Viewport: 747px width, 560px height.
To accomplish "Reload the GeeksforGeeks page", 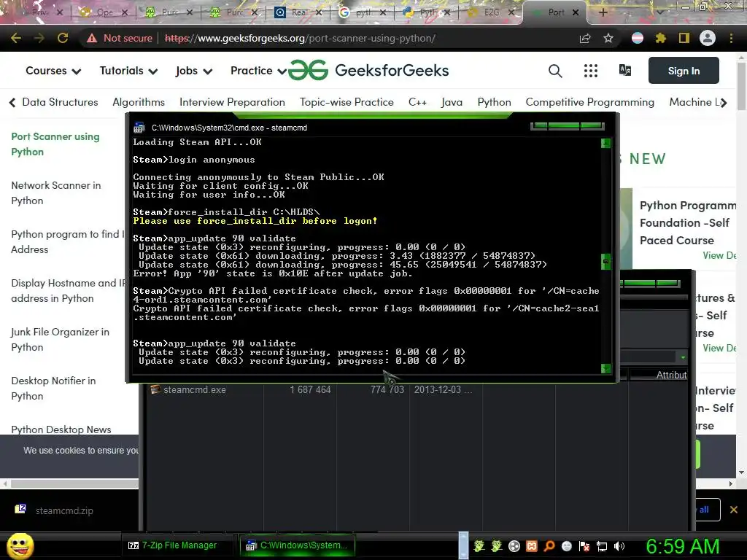I will [63, 38].
